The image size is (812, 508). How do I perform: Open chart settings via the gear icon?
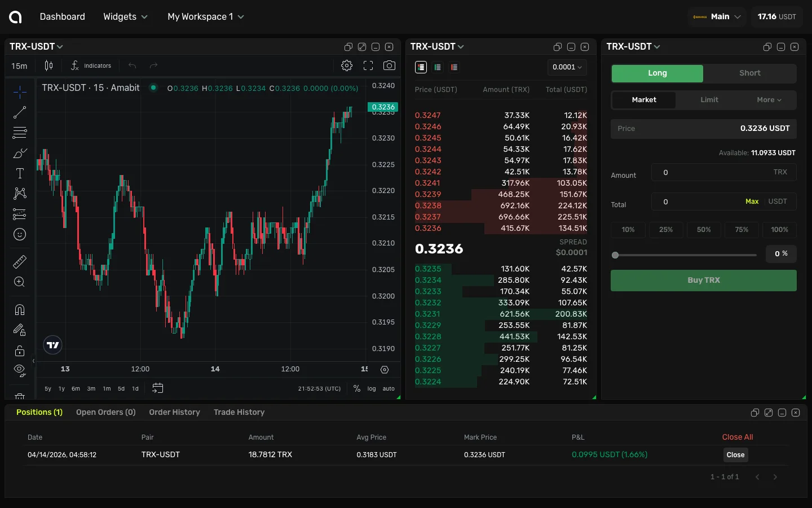coord(346,65)
